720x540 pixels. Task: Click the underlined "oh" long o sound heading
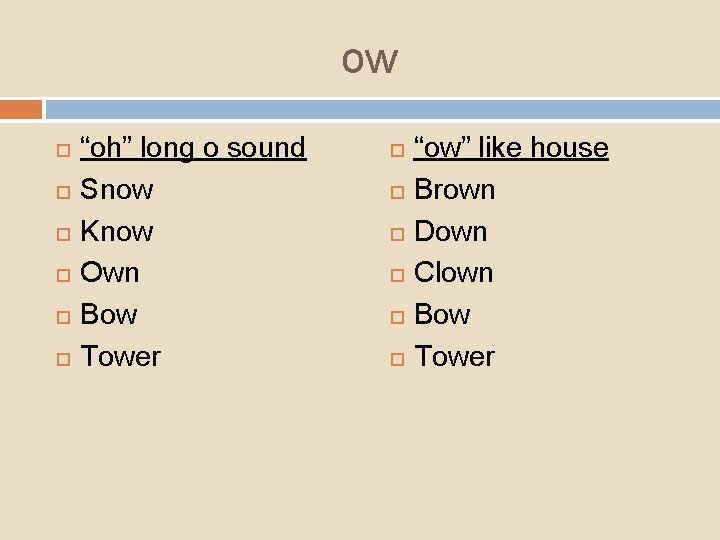pyautogui.click(x=193, y=148)
